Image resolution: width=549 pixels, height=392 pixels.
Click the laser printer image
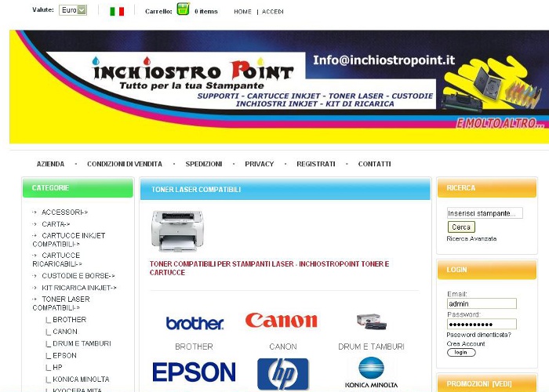click(x=177, y=231)
